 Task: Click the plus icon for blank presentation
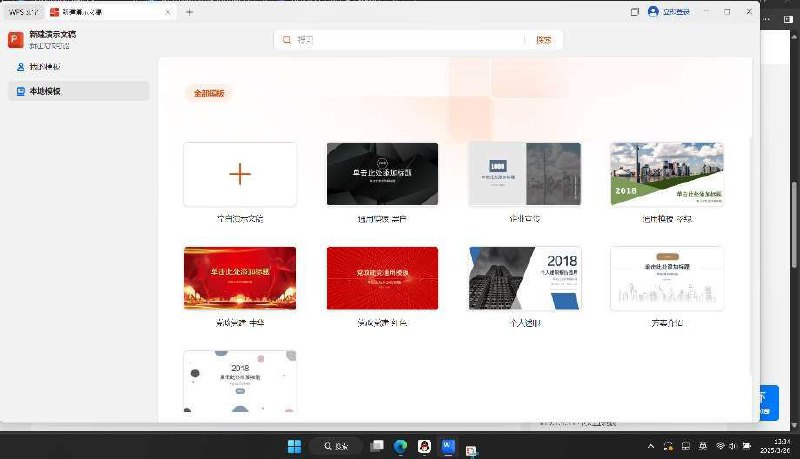(x=240, y=174)
